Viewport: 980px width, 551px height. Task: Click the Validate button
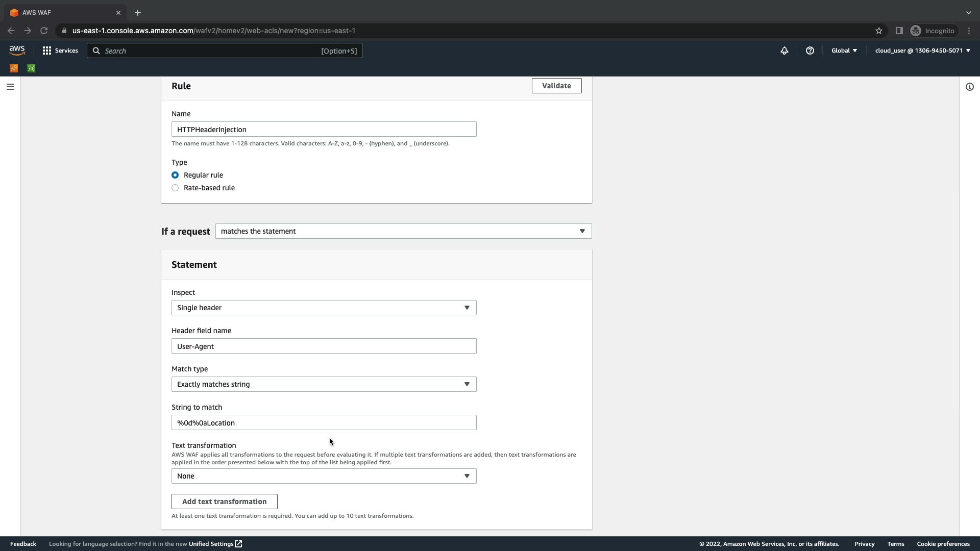(556, 86)
